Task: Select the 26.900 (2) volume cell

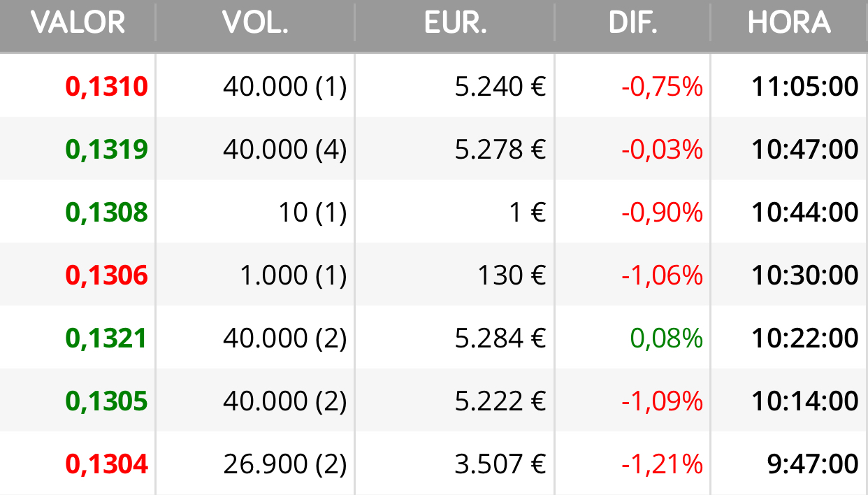Action: (x=285, y=464)
